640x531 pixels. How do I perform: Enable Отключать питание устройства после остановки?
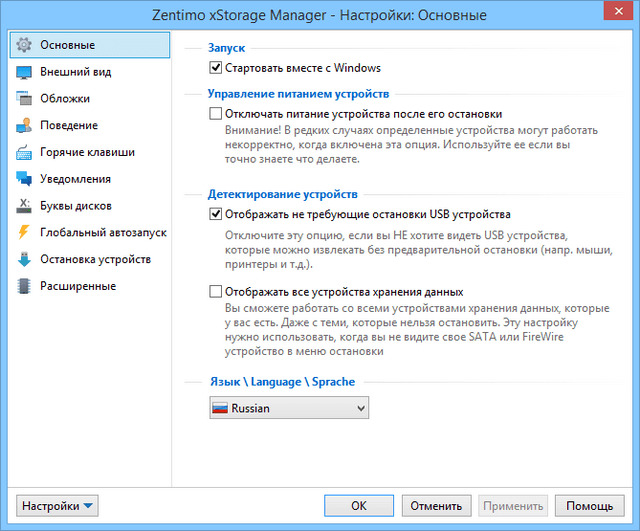click(215, 115)
